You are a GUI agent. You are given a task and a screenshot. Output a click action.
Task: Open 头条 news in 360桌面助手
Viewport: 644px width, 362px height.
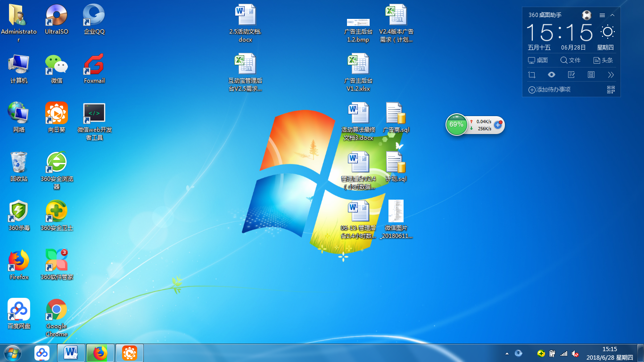tap(603, 60)
